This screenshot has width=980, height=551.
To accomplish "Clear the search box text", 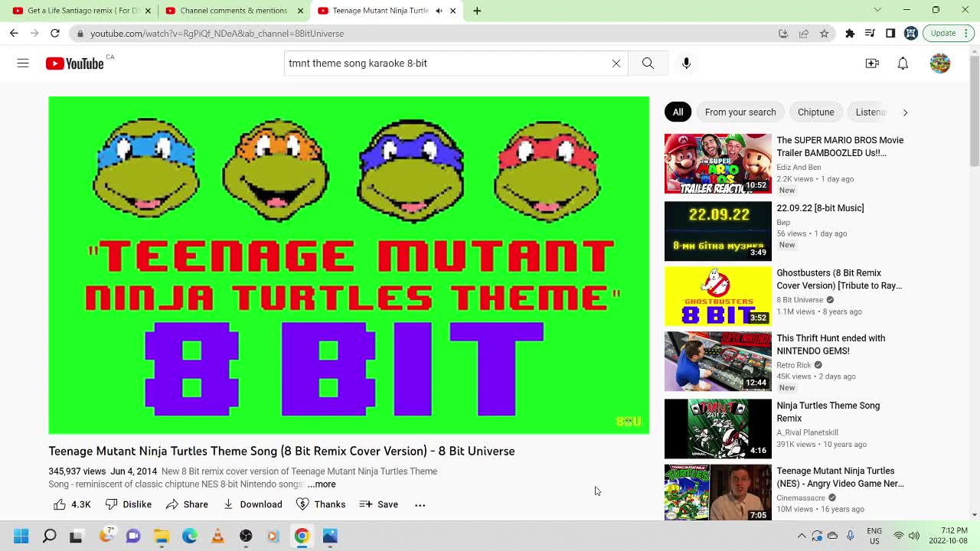I will [x=616, y=64].
